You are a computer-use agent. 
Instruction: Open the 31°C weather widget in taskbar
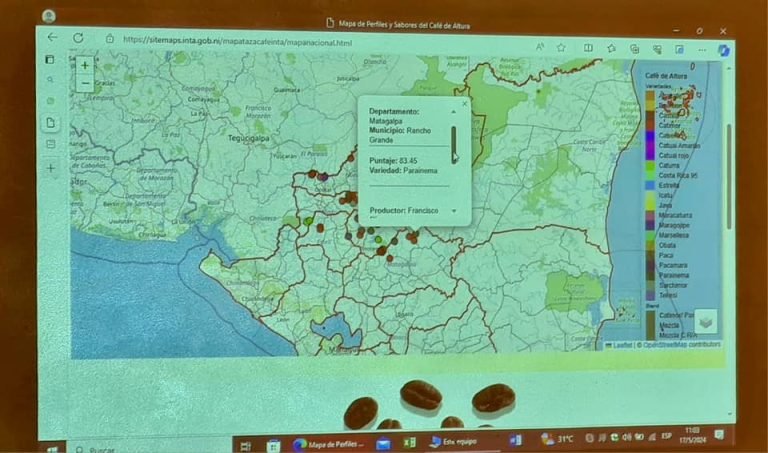(x=557, y=439)
